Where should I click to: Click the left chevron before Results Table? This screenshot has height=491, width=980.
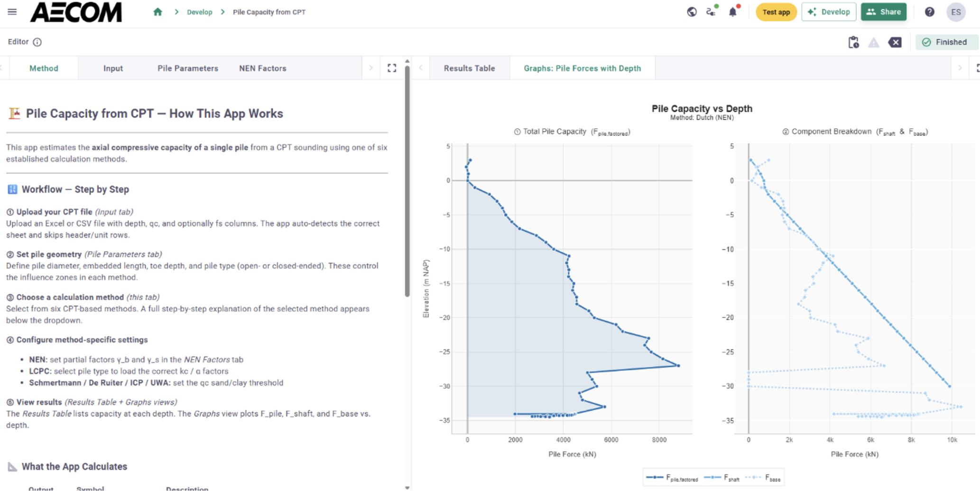click(x=421, y=68)
